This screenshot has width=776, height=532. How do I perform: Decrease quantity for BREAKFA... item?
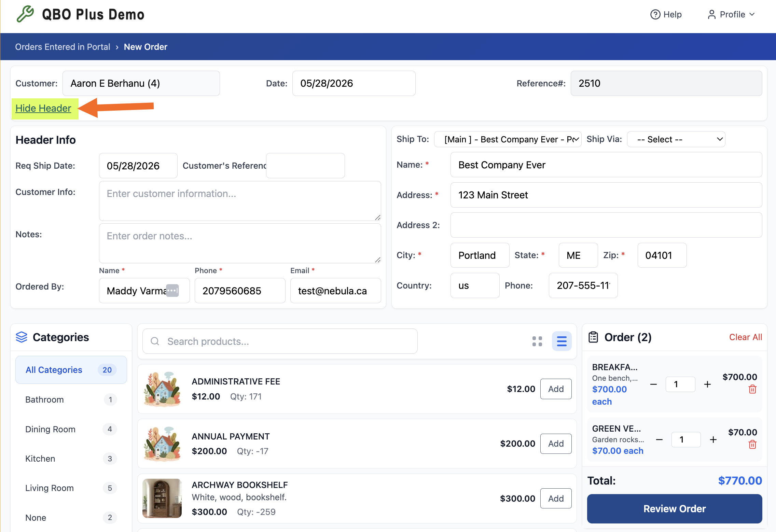(x=653, y=384)
